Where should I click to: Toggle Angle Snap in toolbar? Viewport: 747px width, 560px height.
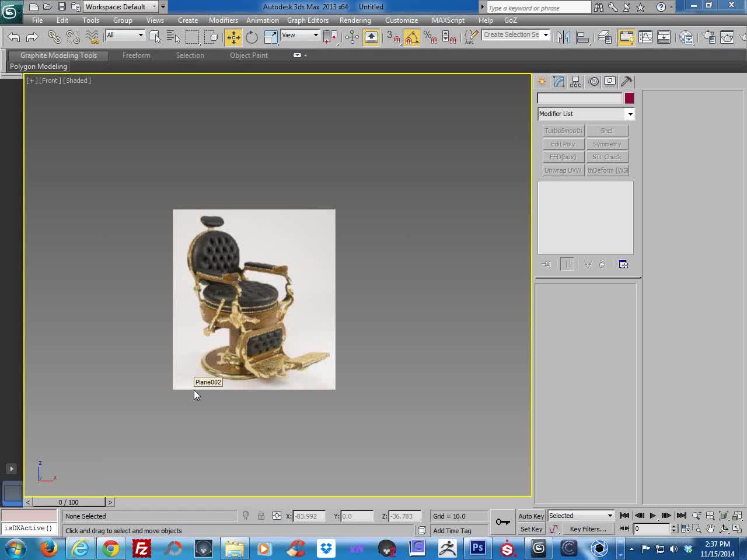(x=412, y=37)
